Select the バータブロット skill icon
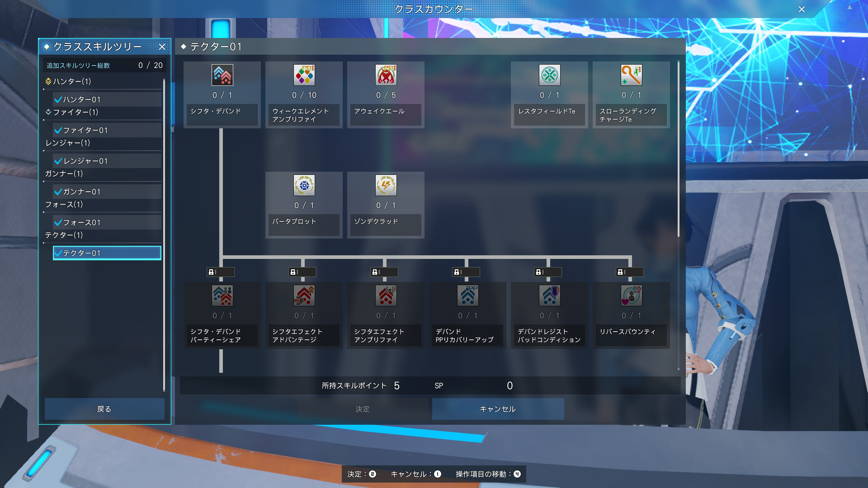This screenshot has height=488, width=868. coord(304,185)
